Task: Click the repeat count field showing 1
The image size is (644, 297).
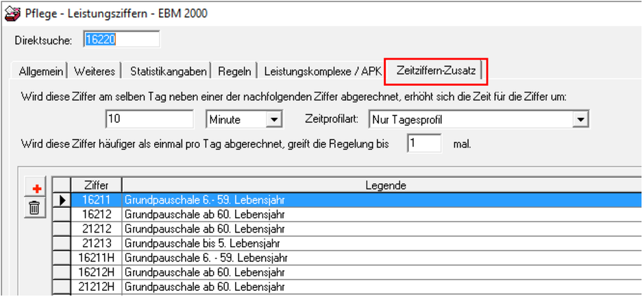Action: pyautogui.click(x=424, y=144)
